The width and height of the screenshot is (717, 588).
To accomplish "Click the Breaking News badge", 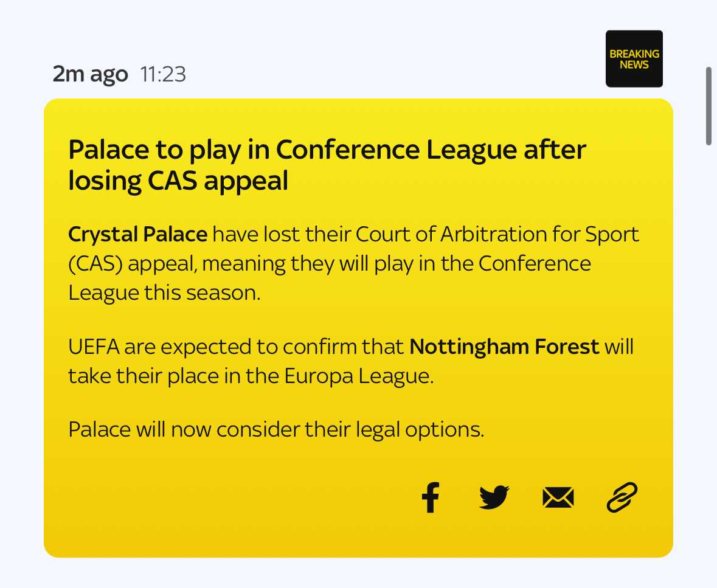I will (634, 59).
